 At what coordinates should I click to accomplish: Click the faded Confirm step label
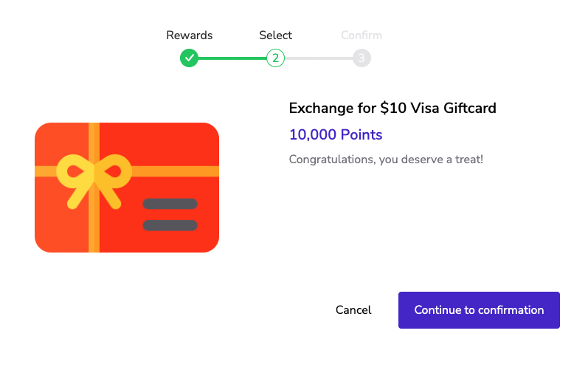tap(362, 35)
